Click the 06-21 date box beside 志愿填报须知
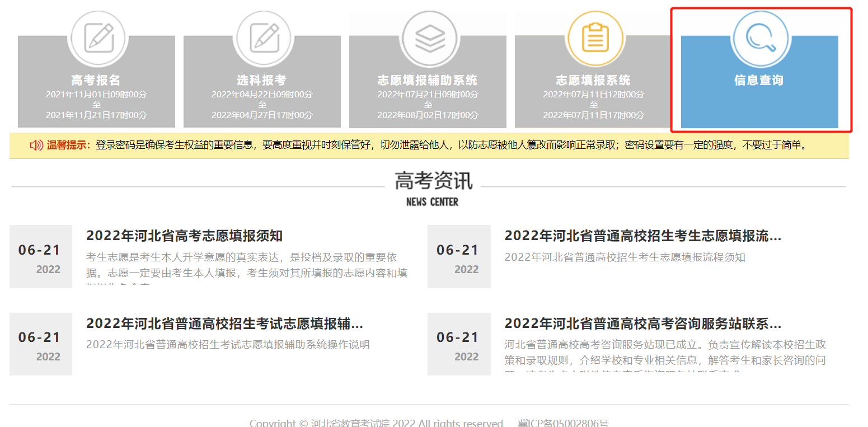Image resolution: width=868 pixels, height=427 pixels. click(x=40, y=257)
